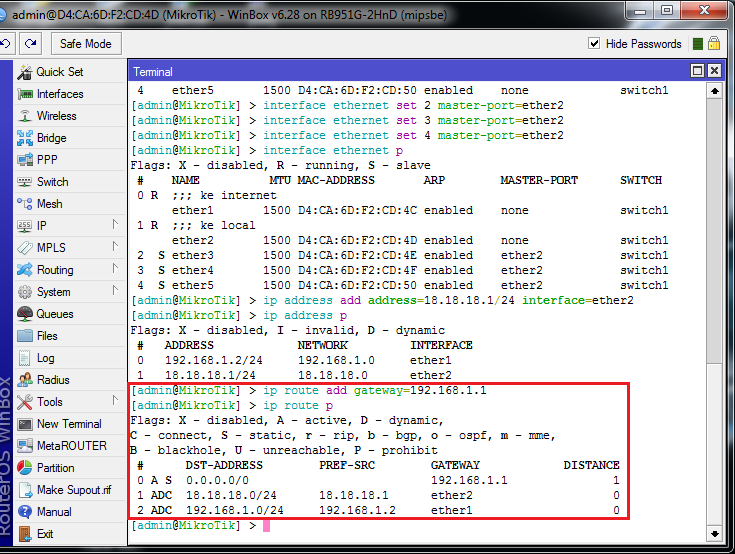Click the MPLS icon
The image size is (735, 554).
pos(25,247)
